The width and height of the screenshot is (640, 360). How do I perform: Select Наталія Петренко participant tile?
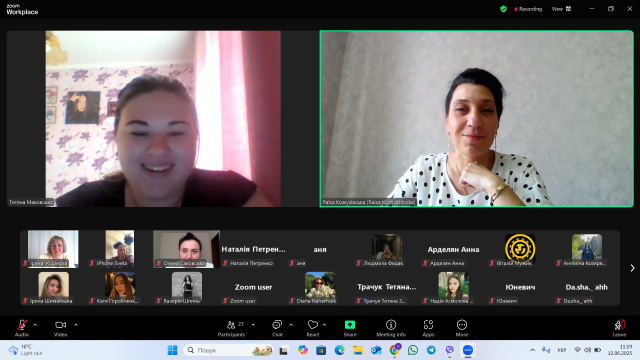[253, 249]
